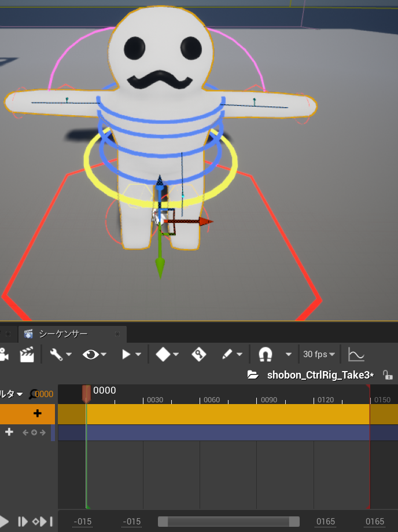This screenshot has height=532, width=398.
Task: Open render movie clapperboard icon
Action: tap(27, 354)
